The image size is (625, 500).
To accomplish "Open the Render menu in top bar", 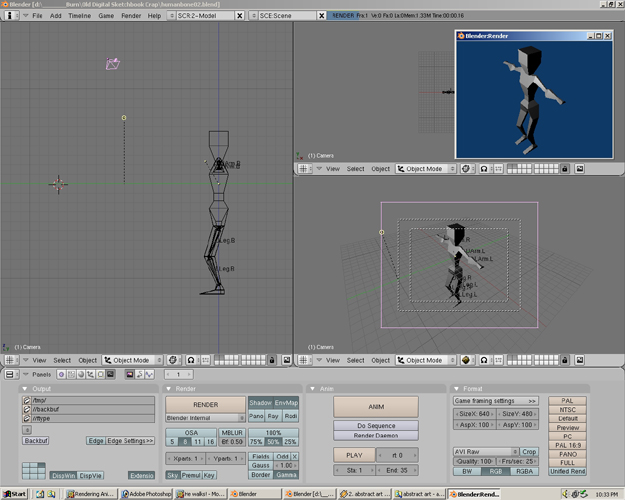I will [x=131, y=16].
